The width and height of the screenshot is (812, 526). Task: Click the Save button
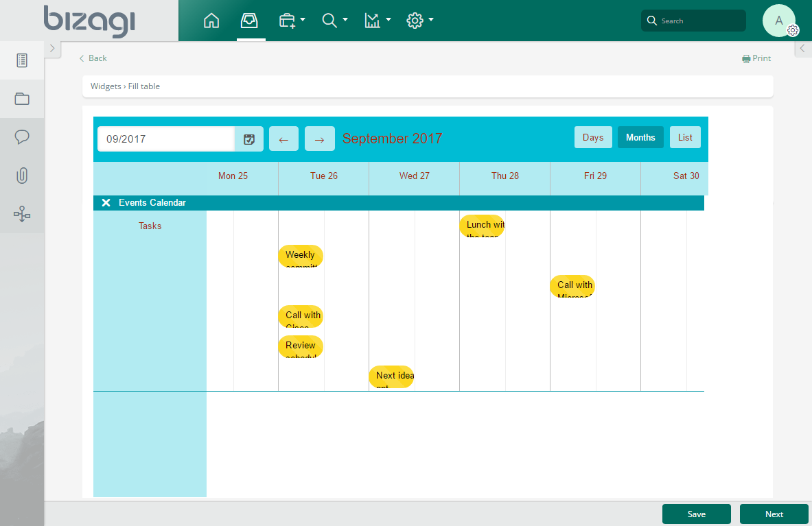pyautogui.click(x=696, y=514)
